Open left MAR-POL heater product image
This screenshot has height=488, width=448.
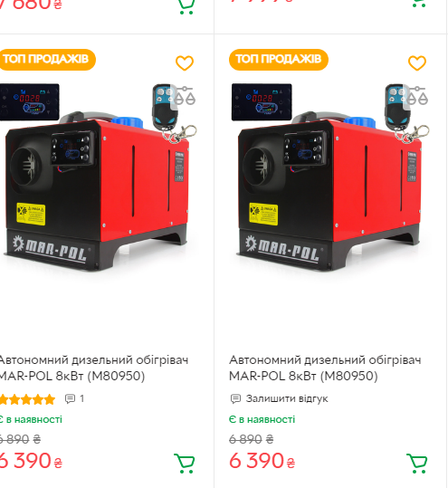click(x=99, y=177)
